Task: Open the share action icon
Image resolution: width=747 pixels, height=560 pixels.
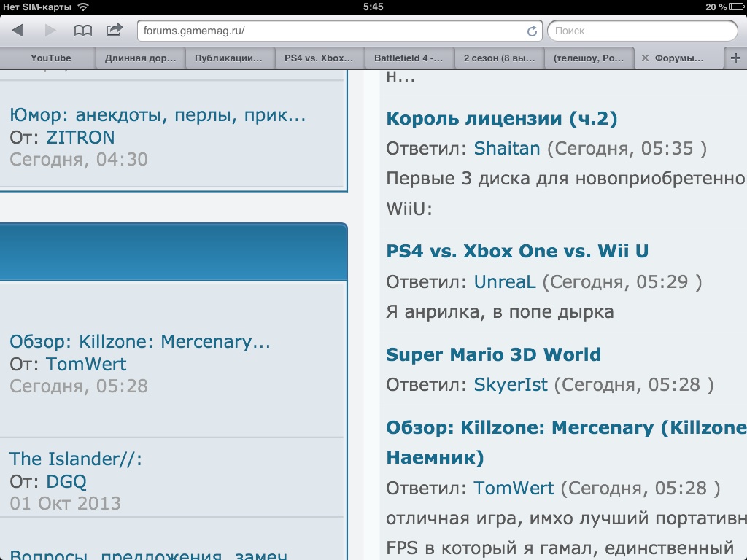Action: (115, 30)
